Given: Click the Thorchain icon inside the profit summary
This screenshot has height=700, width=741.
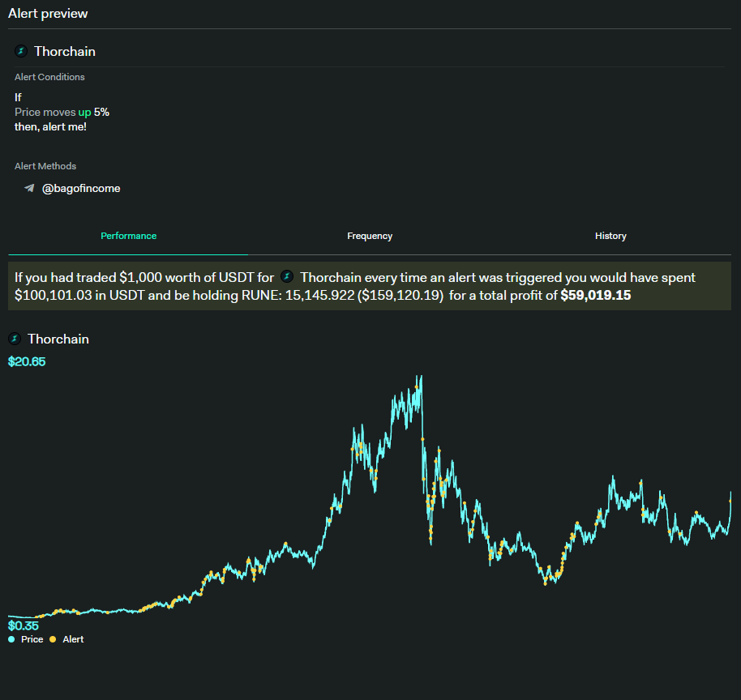Looking at the screenshot, I should (287, 276).
